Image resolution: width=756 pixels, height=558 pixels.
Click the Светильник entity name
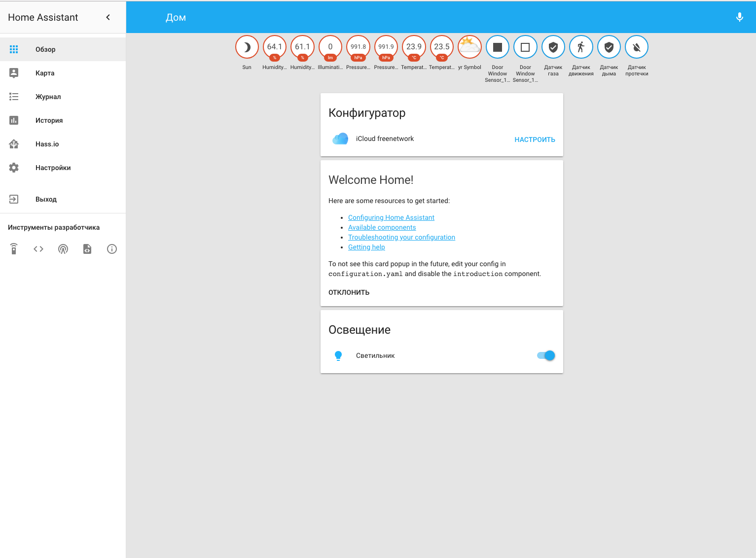[x=375, y=355]
